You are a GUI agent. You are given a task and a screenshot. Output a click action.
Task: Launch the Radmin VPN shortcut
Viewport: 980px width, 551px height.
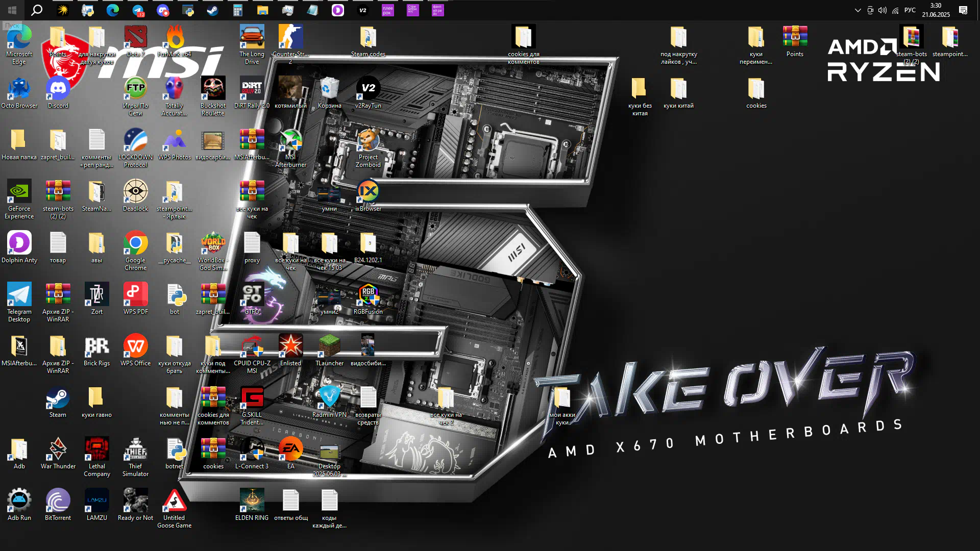point(329,402)
